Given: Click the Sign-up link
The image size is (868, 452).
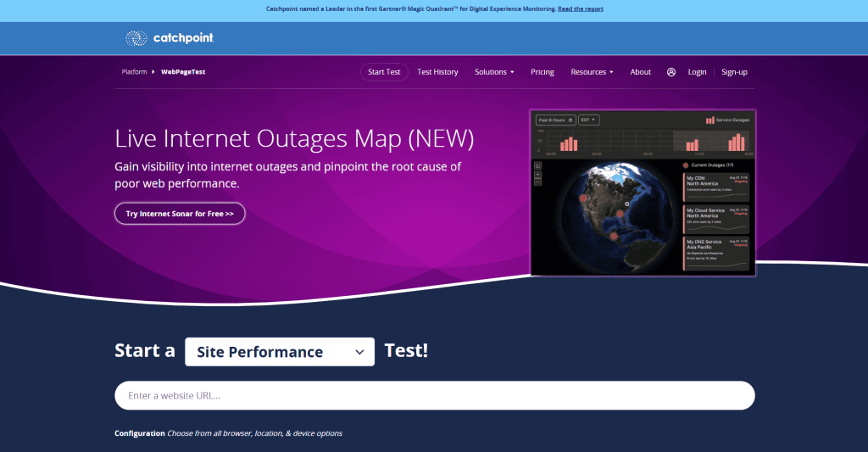Looking at the screenshot, I should coord(734,72).
